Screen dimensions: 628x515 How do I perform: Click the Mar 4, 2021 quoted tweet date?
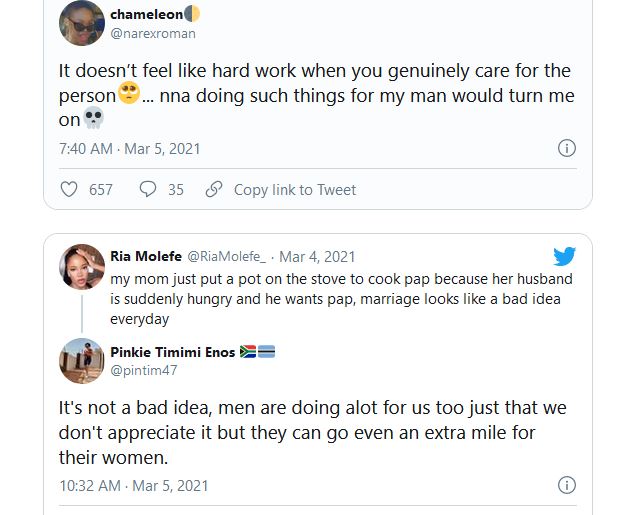tap(317, 257)
